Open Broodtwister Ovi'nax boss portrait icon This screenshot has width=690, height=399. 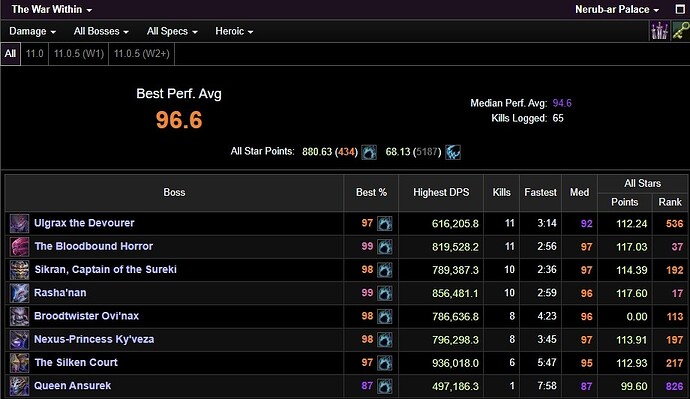pyautogui.click(x=19, y=317)
